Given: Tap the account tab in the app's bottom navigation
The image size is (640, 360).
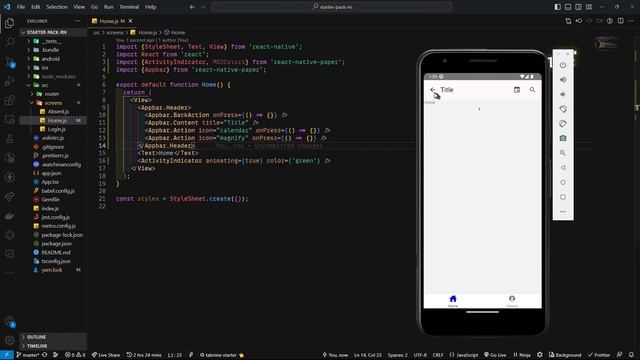Looking at the screenshot, I should point(512,301).
